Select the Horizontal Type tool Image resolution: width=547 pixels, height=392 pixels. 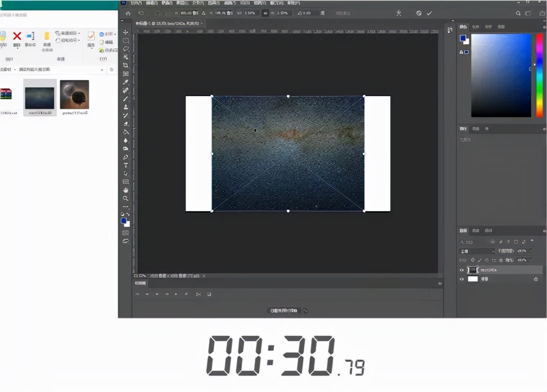[x=126, y=165]
